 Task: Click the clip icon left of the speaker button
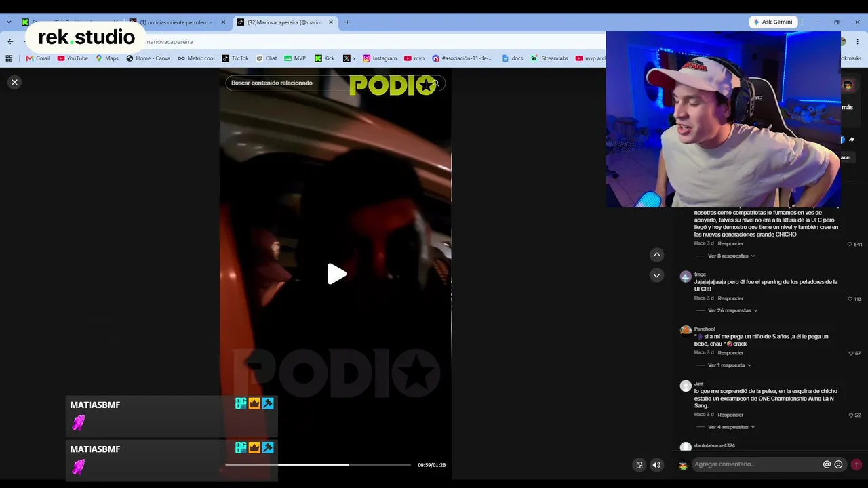pyautogui.click(x=639, y=465)
